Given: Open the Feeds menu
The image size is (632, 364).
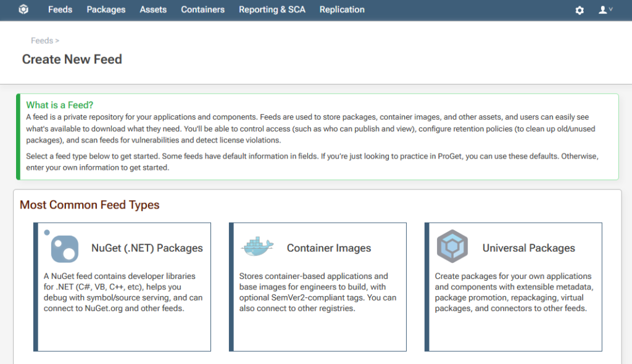Looking at the screenshot, I should (x=60, y=10).
